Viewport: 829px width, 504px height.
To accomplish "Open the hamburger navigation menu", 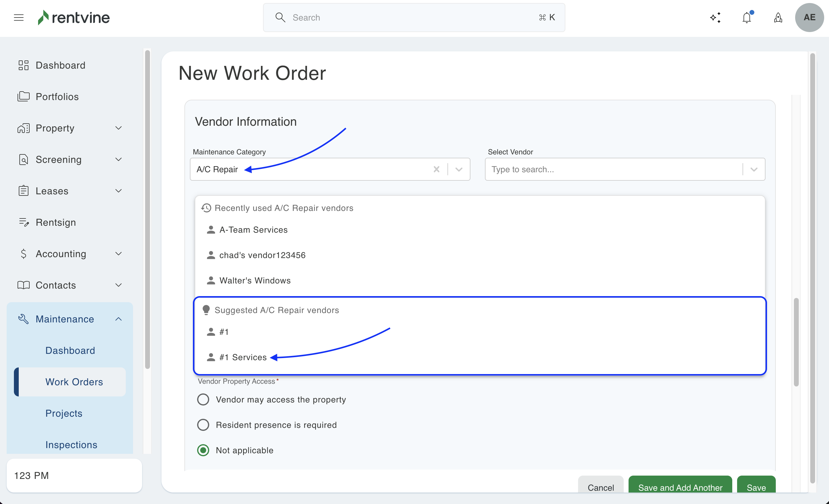I will coord(18,18).
